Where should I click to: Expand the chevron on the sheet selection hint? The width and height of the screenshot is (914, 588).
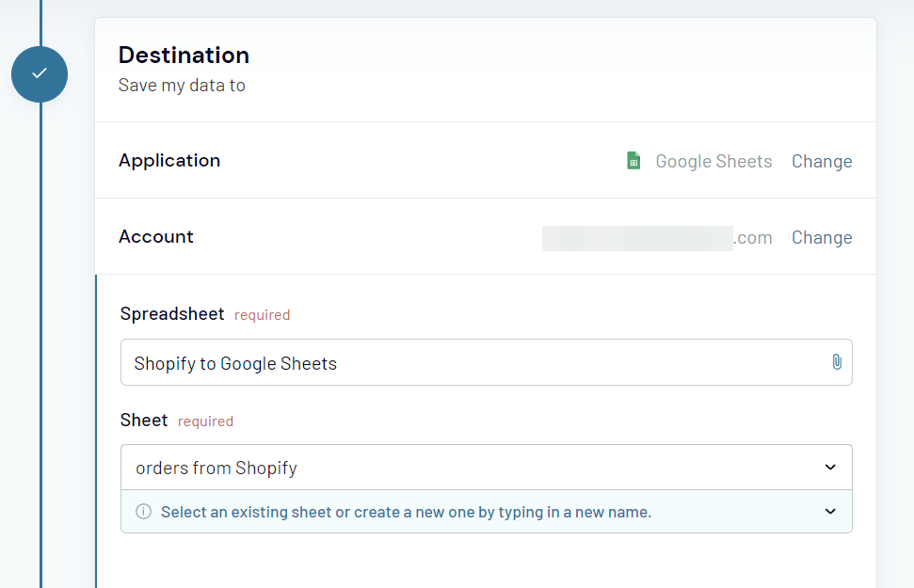pos(829,511)
